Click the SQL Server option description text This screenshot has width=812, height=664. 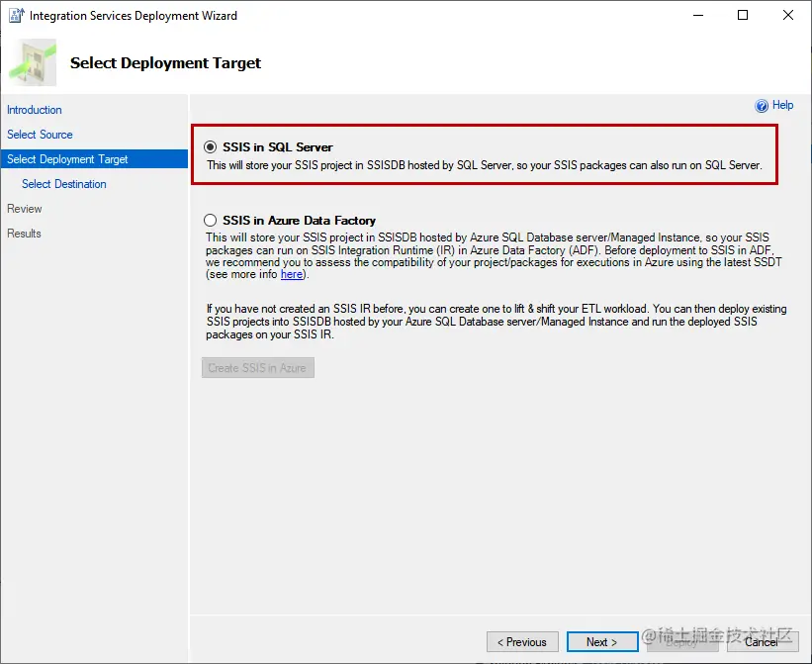[x=485, y=165]
